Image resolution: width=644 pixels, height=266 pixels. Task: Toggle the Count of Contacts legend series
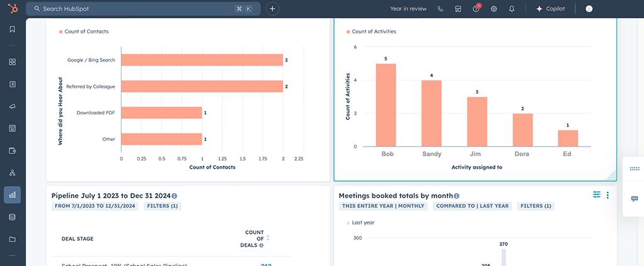coord(87,31)
